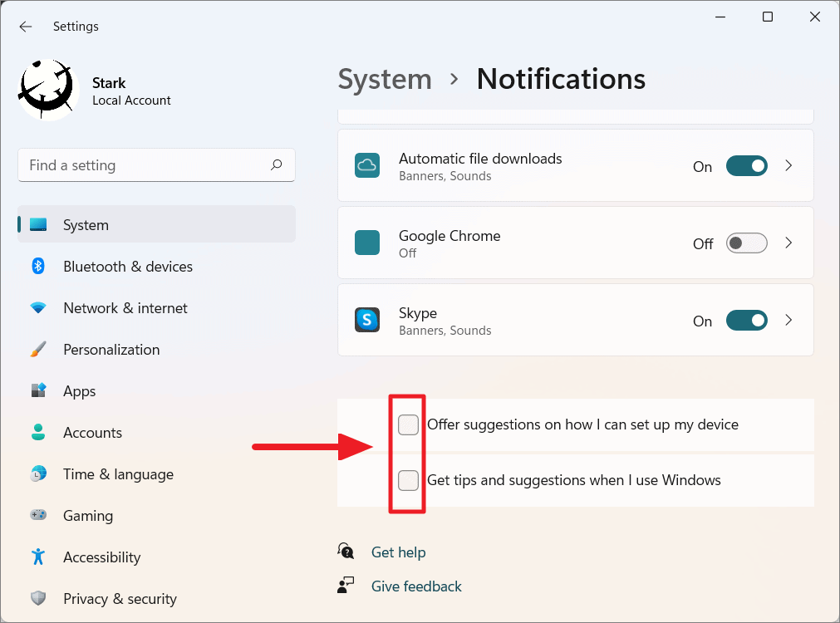Check 'Offer suggestions on how I can set up my device'
Screen dimensions: 840x623
(x=408, y=424)
